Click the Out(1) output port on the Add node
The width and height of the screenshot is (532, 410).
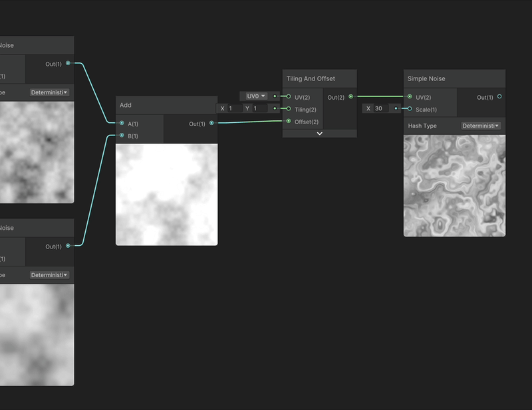(x=212, y=122)
